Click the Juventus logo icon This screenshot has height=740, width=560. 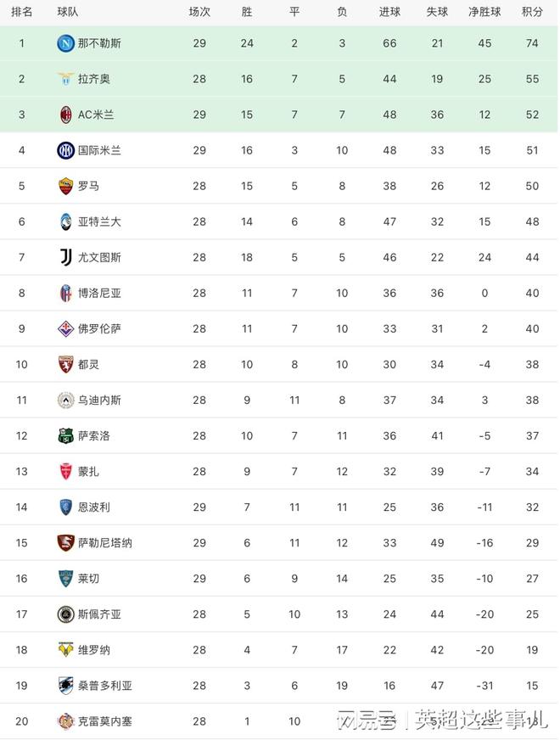click(x=65, y=257)
